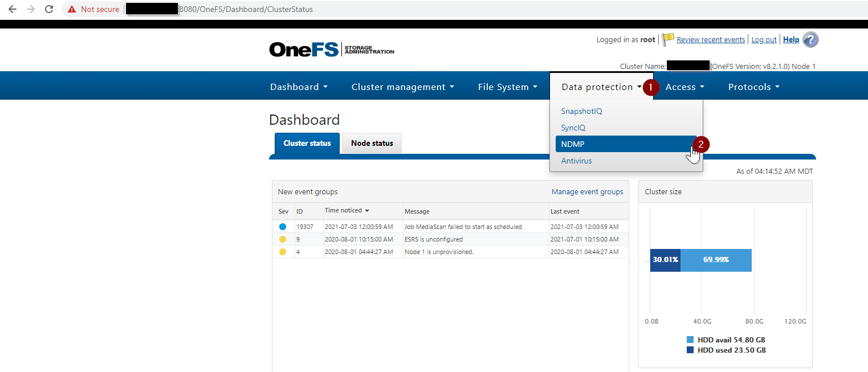Switch to the Node status tab
868x372 pixels.
tap(372, 143)
